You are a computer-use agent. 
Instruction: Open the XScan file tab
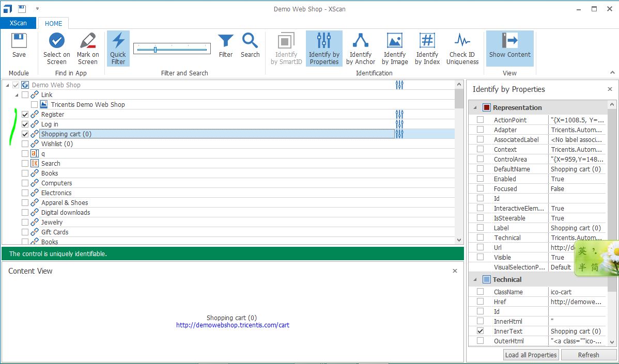tap(18, 23)
